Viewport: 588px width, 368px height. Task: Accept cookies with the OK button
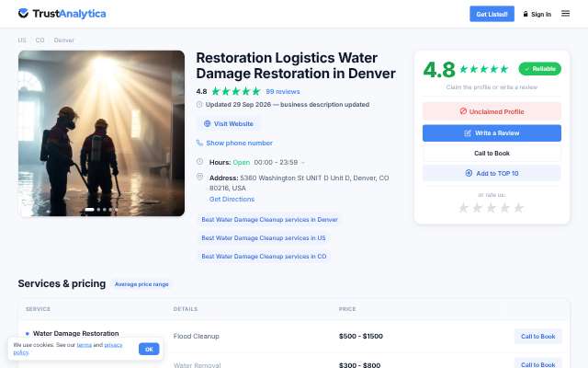149,349
